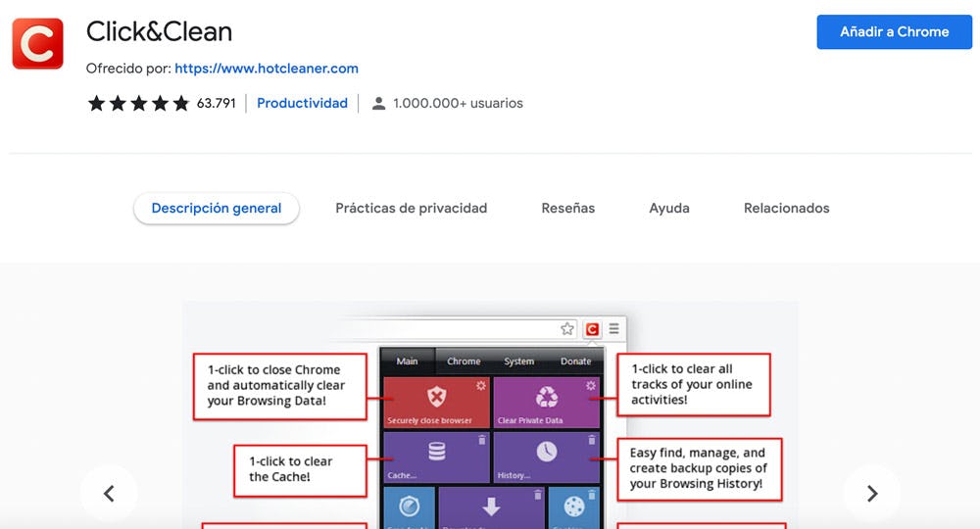Click trash icon on downloads tile
Screen dimensions: 980x529
537,495
